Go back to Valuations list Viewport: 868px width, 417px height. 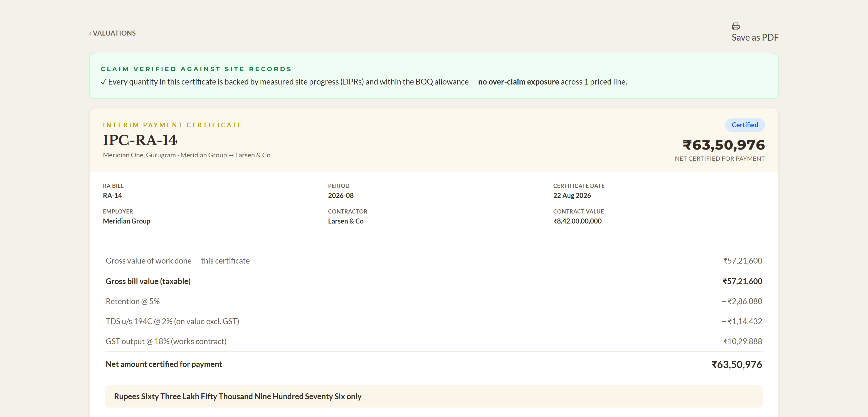click(x=113, y=33)
